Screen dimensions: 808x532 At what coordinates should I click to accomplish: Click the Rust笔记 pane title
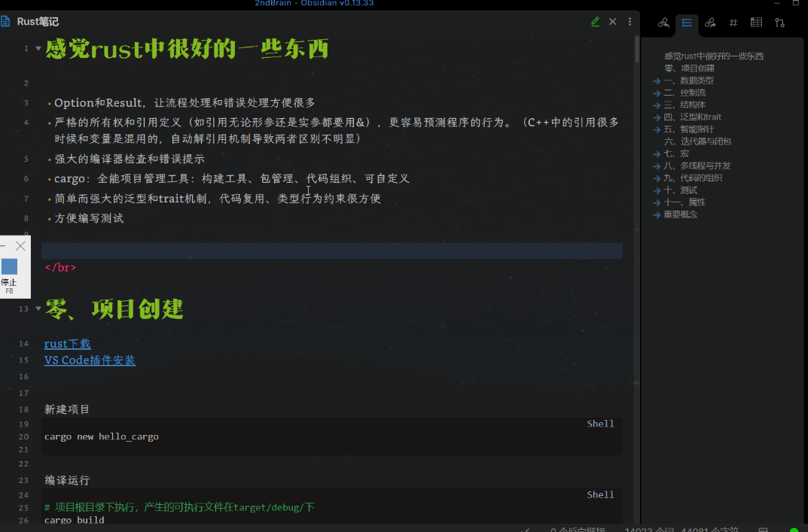pos(38,22)
